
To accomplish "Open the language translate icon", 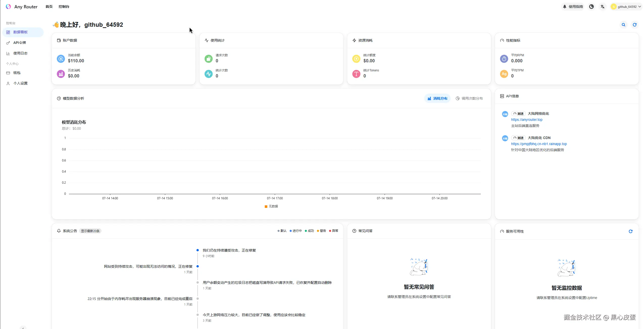I will point(603,7).
